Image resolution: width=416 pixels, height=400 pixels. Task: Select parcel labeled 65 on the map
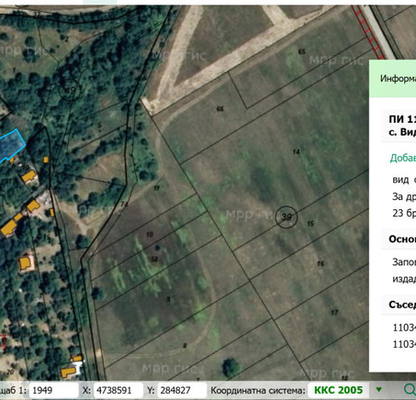[302, 51]
